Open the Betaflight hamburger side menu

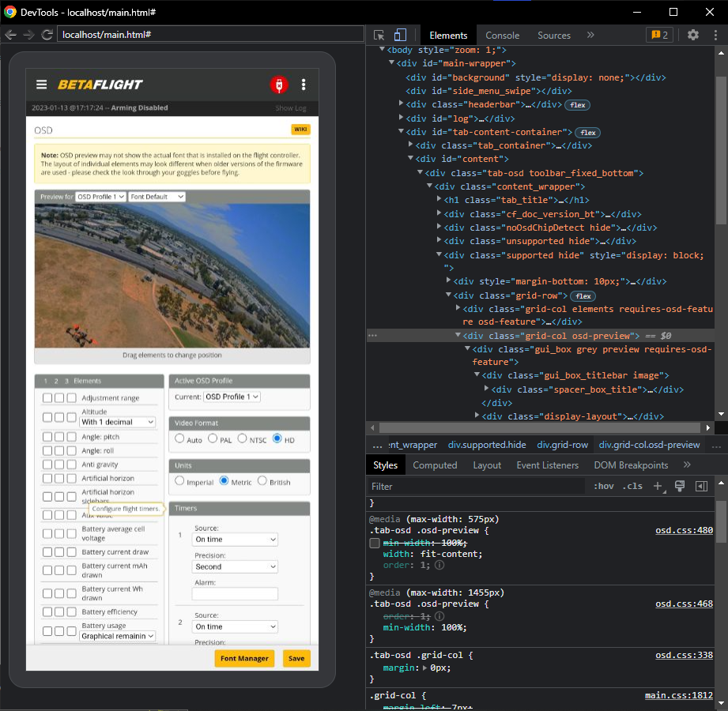pos(41,85)
